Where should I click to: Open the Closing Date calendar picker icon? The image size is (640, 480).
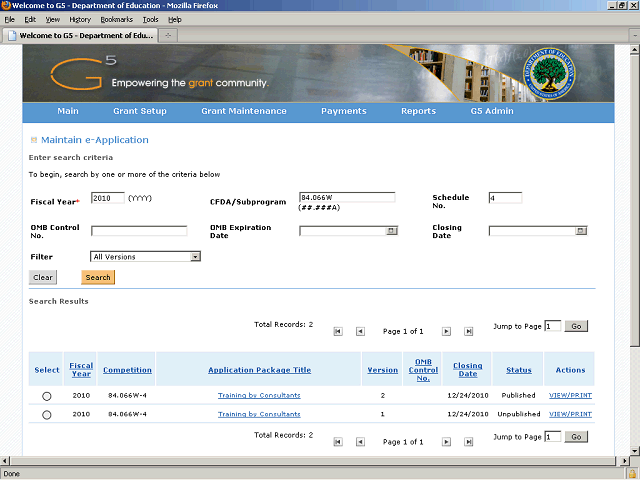pyautogui.click(x=580, y=231)
